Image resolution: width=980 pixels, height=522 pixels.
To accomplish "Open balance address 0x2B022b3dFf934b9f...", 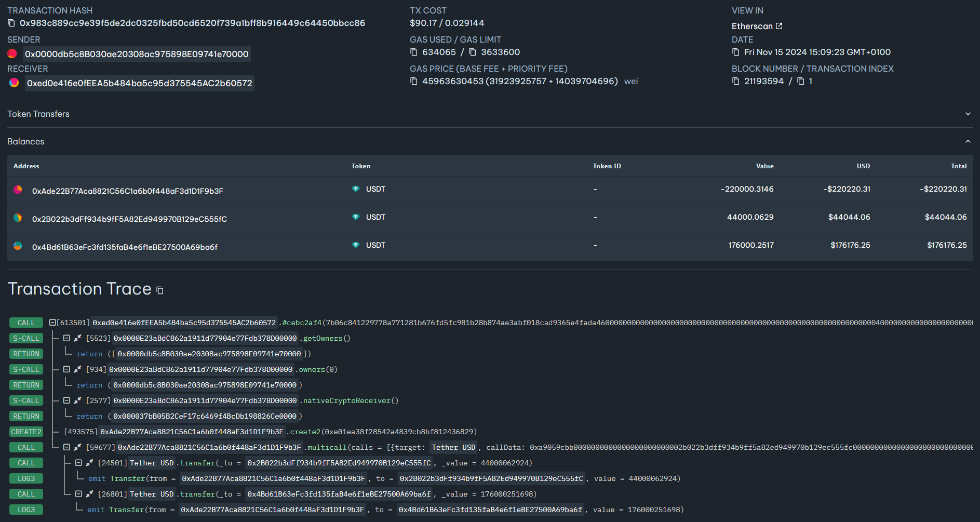I will tap(129, 219).
